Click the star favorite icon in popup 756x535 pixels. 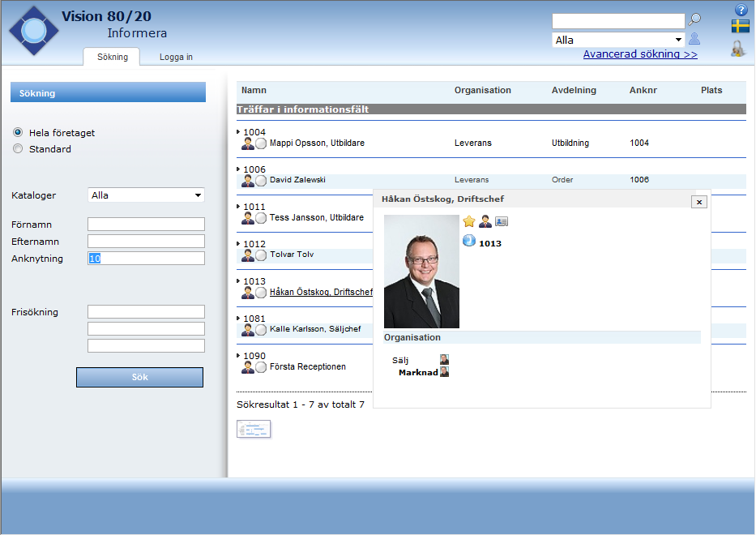coord(469,221)
